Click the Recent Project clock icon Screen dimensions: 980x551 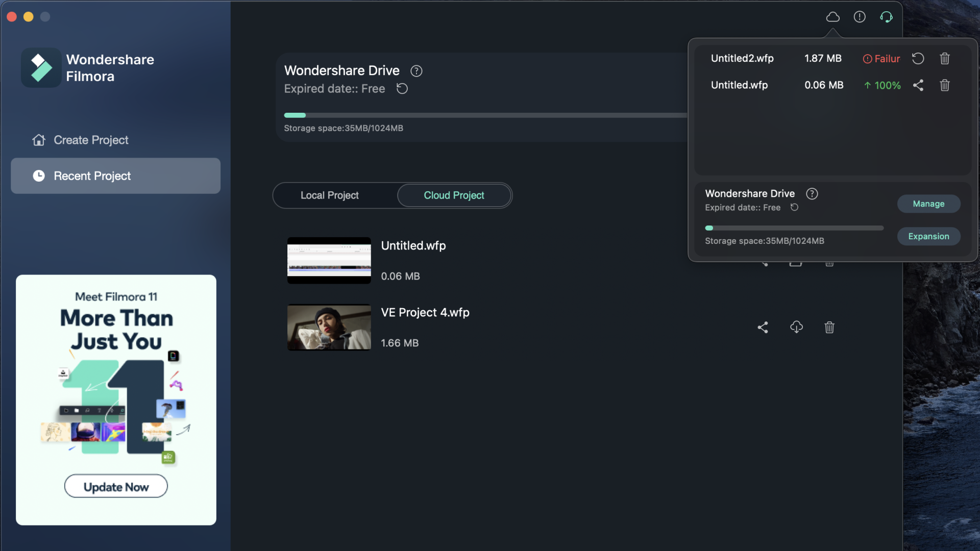[39, 176]
